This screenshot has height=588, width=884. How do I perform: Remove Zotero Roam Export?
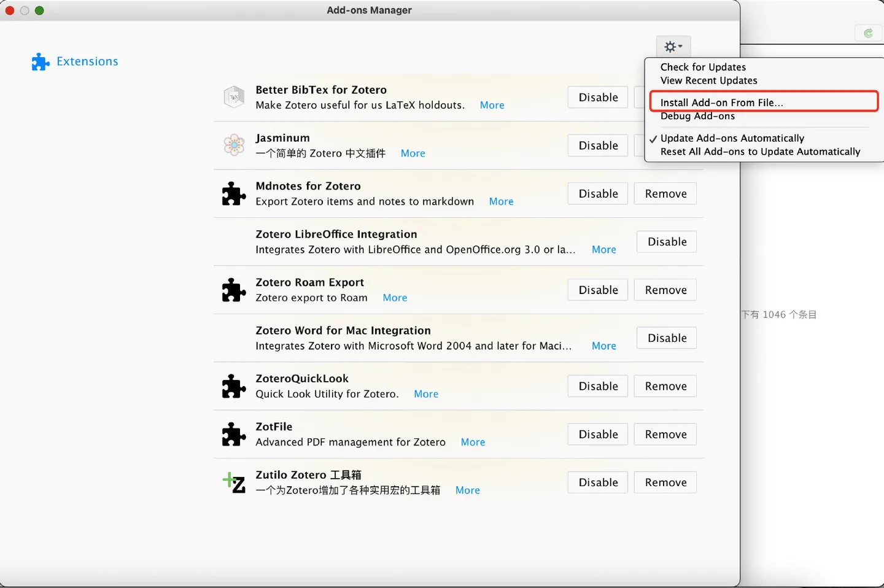click(x=665, y=290)
